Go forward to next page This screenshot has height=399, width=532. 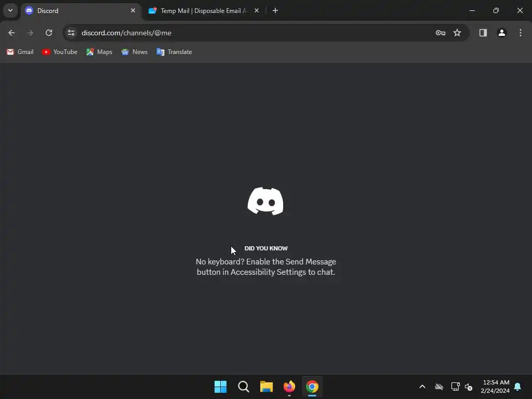click(30, 33)
